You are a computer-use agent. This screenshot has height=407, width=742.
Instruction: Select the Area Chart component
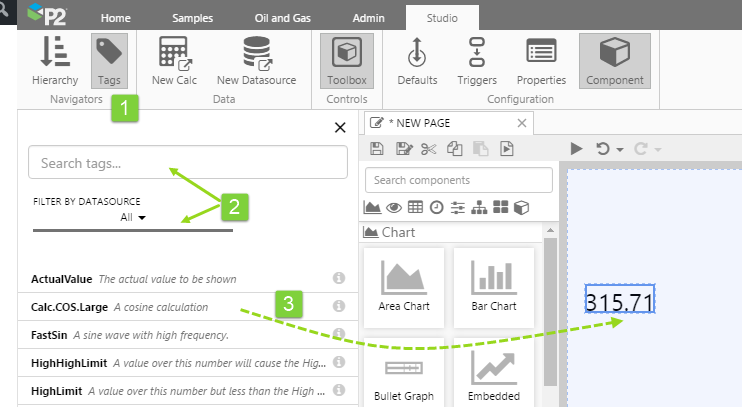point(404,287)
